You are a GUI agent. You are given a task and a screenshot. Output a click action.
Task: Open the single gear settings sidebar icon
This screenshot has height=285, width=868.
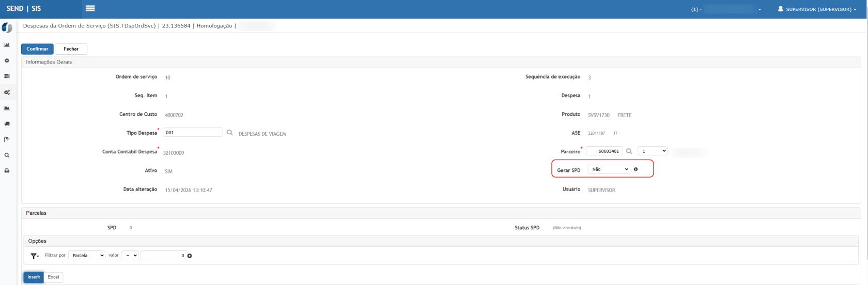tap(7, 61)
